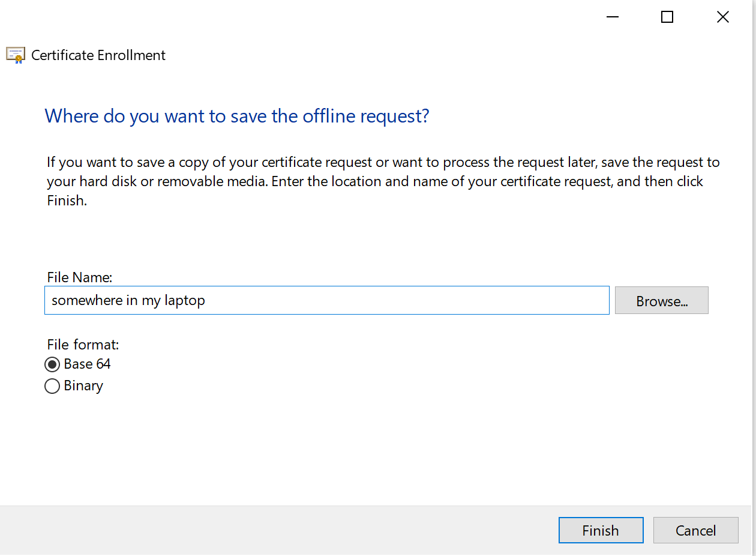Click the 'Binary' option label text

83,386
